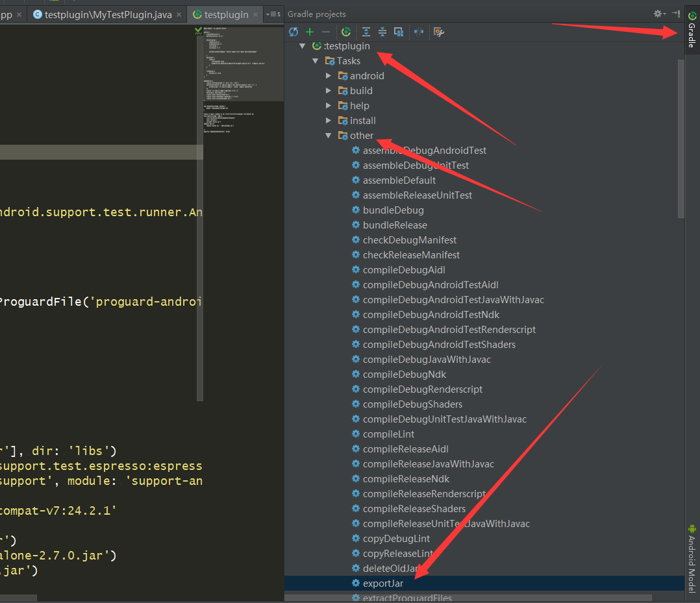Toggle the Android Model side tab
This screenshot has height=603, width=700.
pos(692,559)
